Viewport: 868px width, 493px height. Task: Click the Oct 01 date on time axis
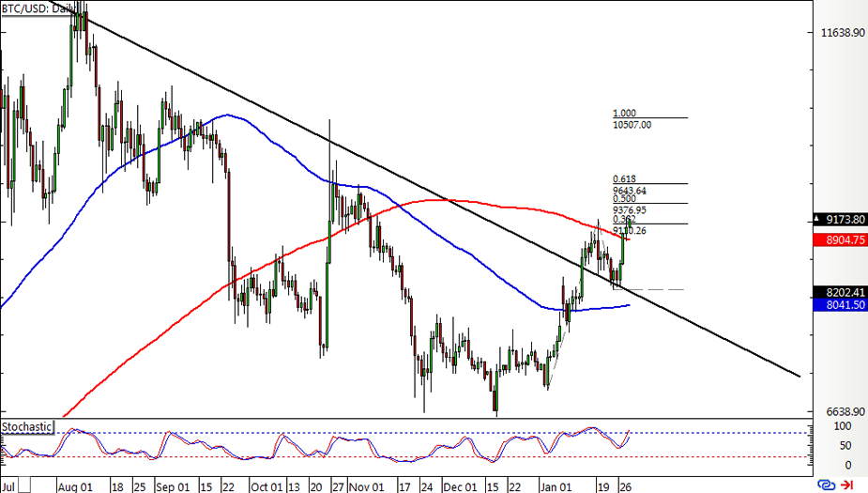(266, 487)
